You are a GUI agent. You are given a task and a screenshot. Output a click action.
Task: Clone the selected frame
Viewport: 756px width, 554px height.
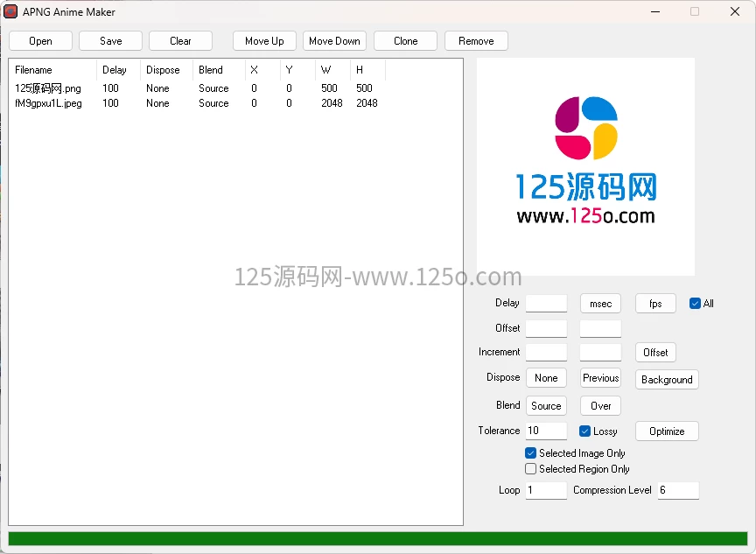click(405, 40)
